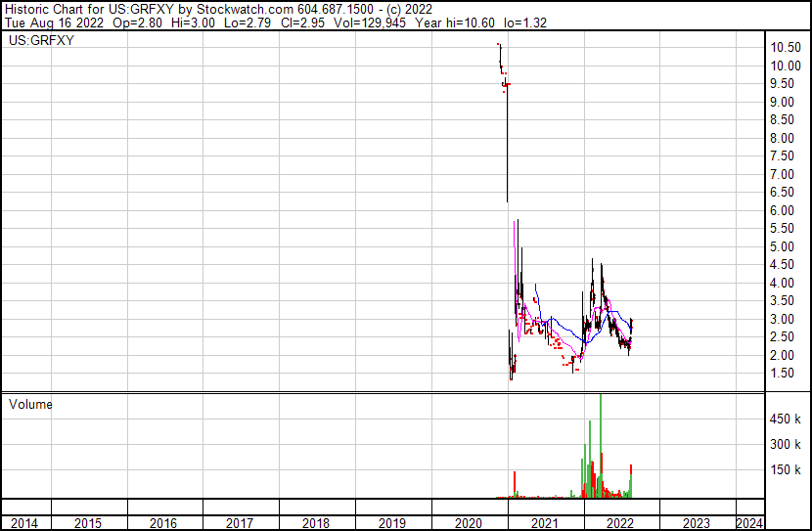Viewport: 812px width, 531px height.
Task: Click the 2020 year label on axis
Action: tap(470, 523)
